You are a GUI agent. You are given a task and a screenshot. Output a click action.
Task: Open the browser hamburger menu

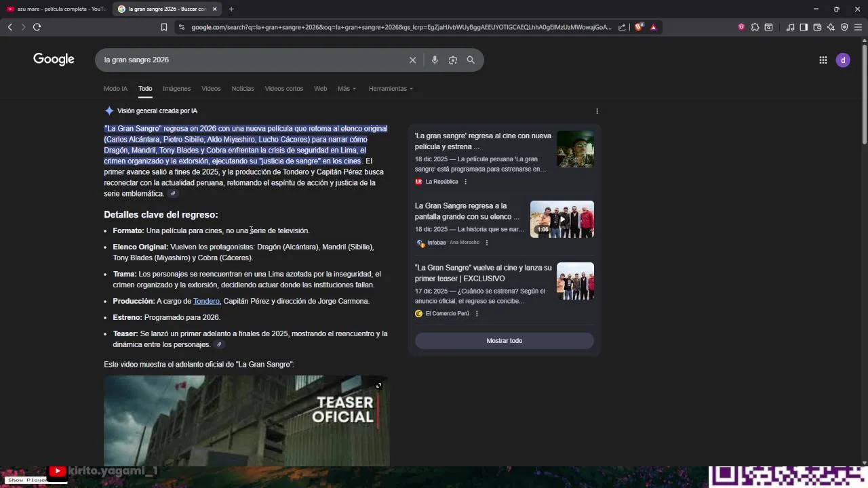pyautogui.click(x=858, y=27)
